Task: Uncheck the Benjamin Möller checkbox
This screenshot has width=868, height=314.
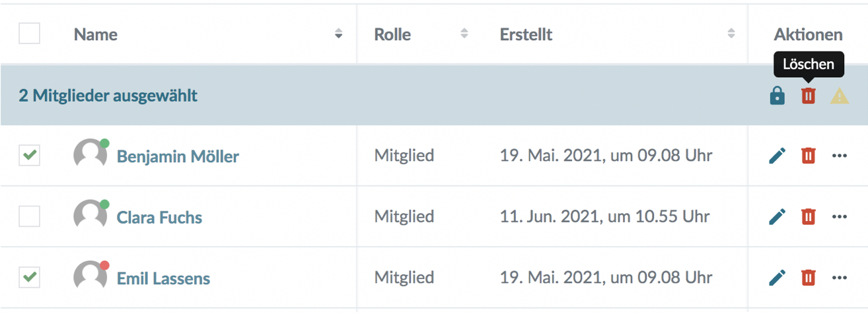Action: [29, 156]
